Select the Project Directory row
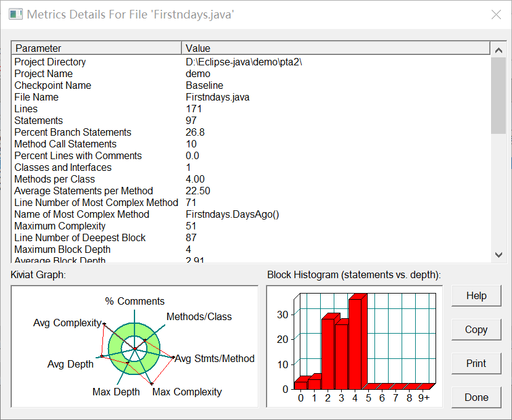The width and height of the screenshot is (512, 420). [x=252, y=62]
